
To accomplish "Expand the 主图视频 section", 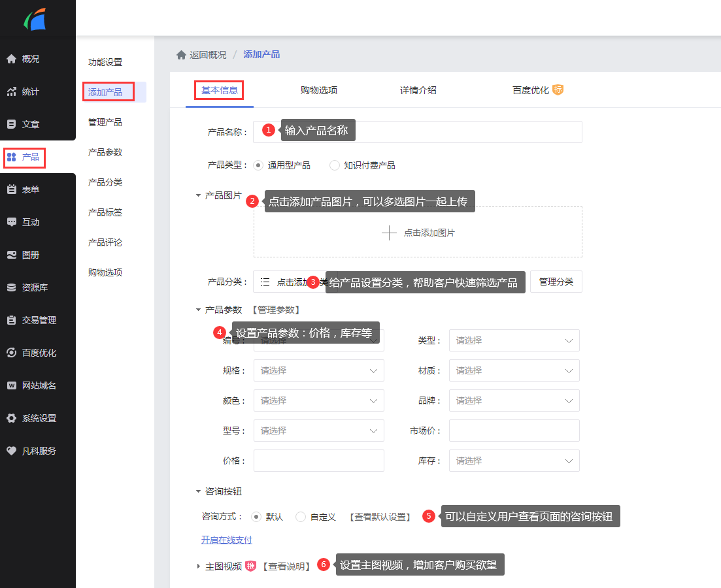I will click(199, 566).
